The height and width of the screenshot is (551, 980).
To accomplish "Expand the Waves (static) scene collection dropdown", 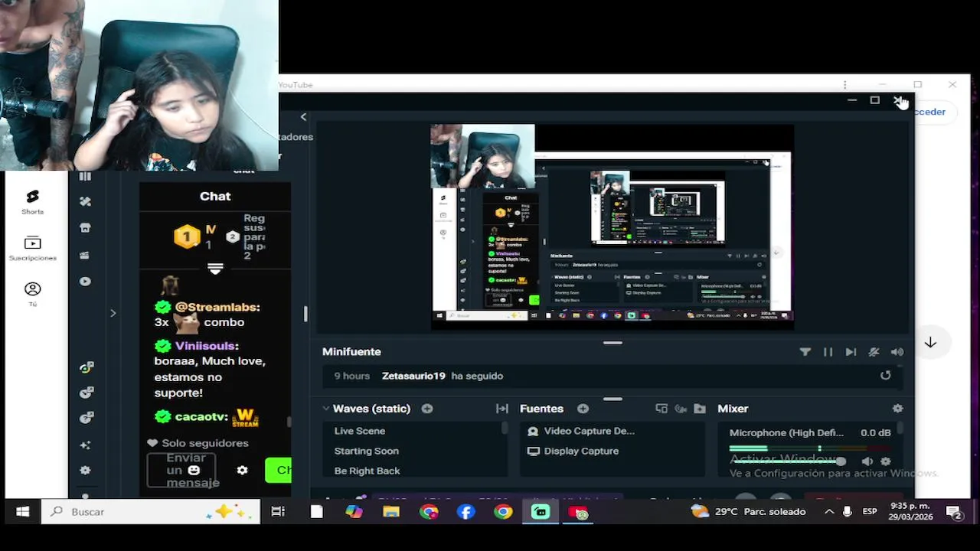I will click(x=326, y=409).
